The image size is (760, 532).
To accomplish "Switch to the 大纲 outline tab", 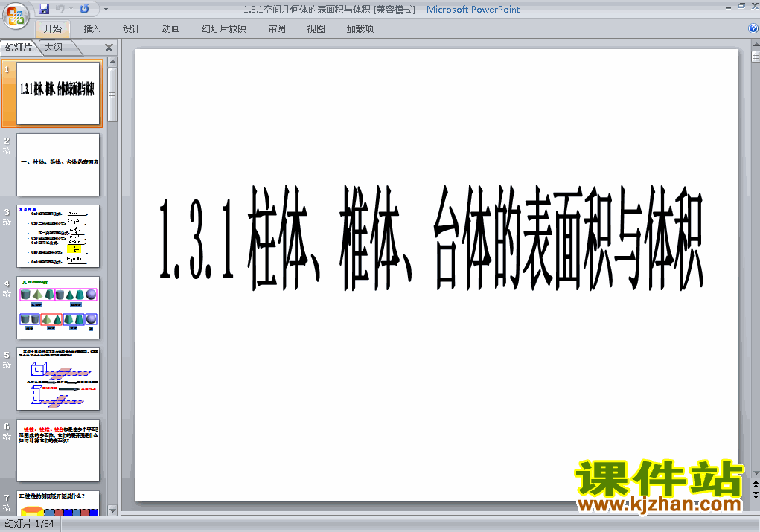I will [54, 48].
